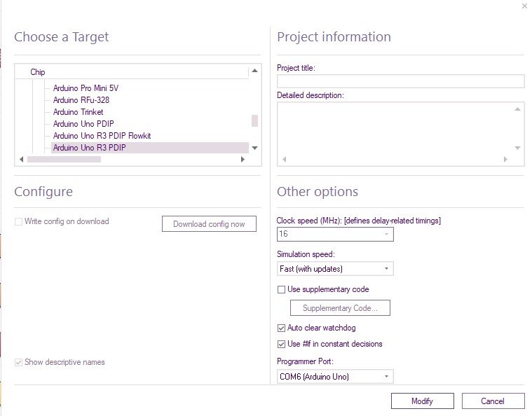Select Arduino Uno PDIP target
This screenshot has height=416, width=532.
click(83, 124)
